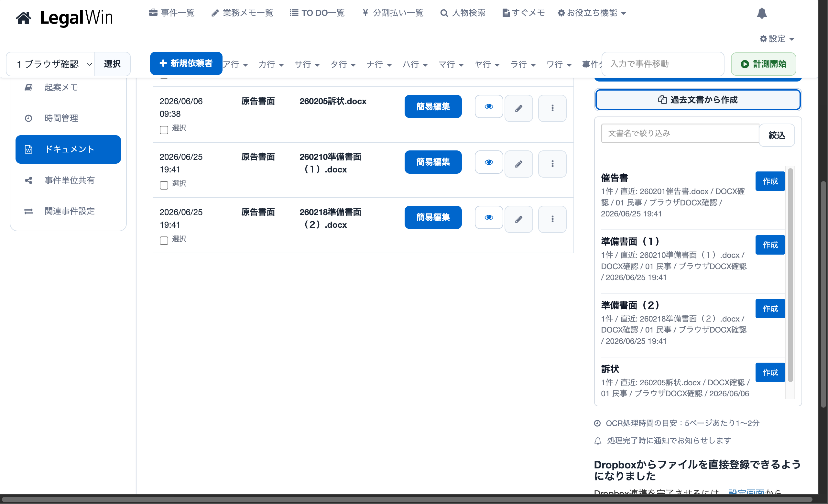Go to 事件一覧

click(172, 13)
